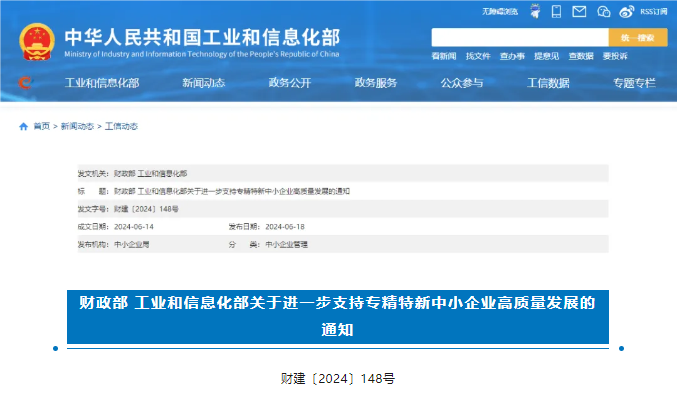Click the 发文机关 value 财政部 工业和信息化部

tap(150, 174)
